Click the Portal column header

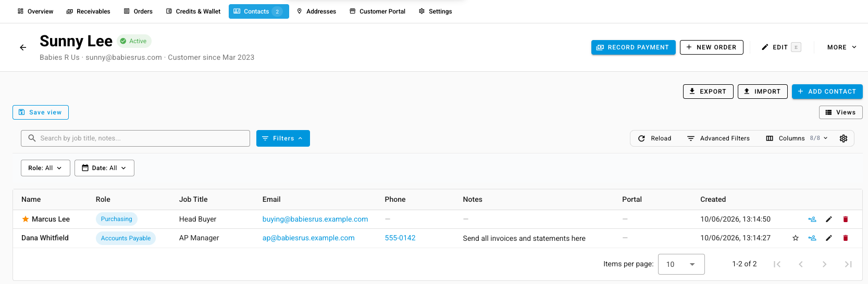[x=632, y=200]
